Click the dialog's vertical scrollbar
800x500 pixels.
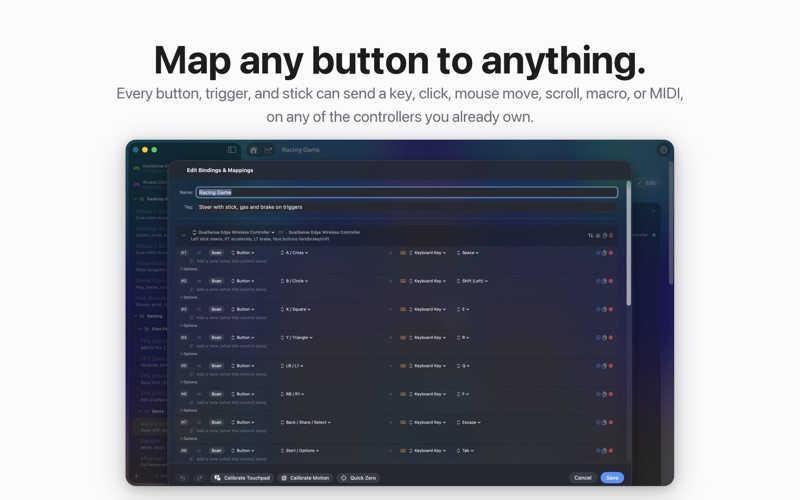click(629, 244)
